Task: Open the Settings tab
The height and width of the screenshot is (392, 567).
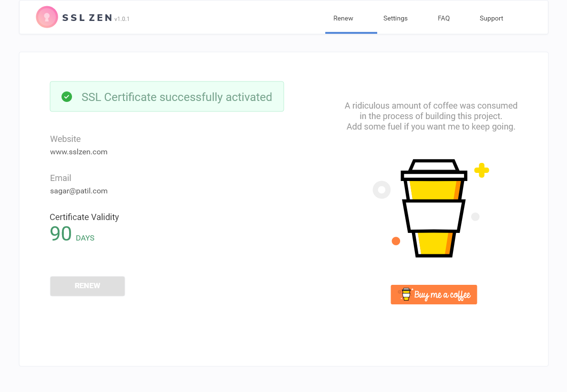Action: 395,18
